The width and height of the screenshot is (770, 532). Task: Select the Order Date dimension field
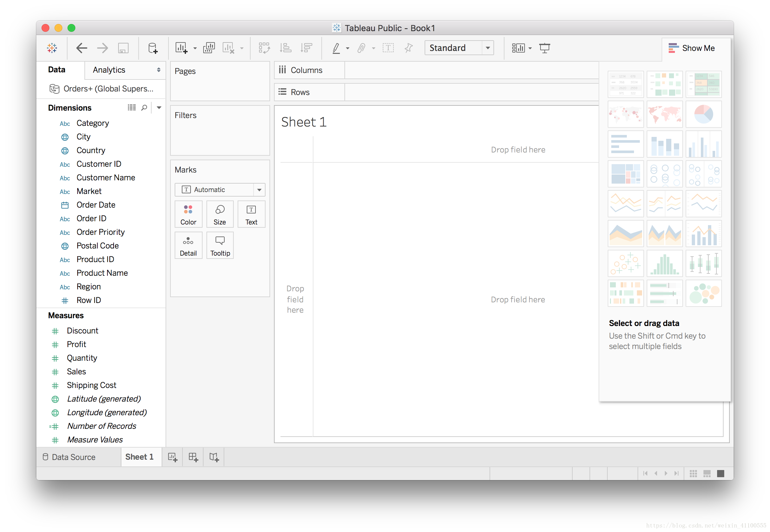[x=96, y=205]
